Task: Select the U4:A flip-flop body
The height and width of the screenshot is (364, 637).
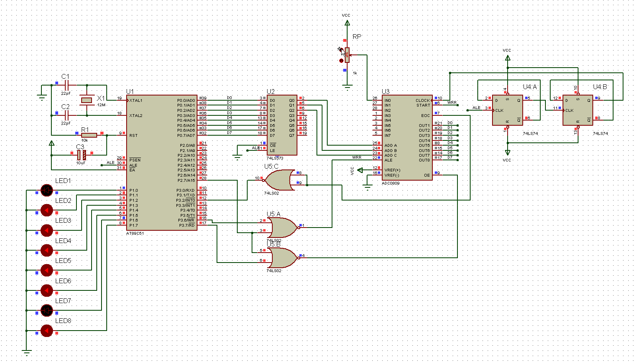Action: [x=508, y=110]
